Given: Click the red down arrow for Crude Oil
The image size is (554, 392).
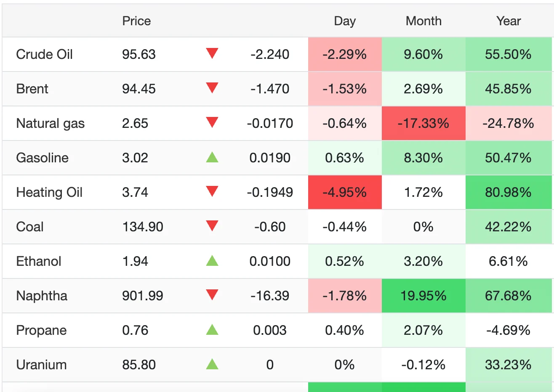Looking at the screenshot, I should click(212, 53).
